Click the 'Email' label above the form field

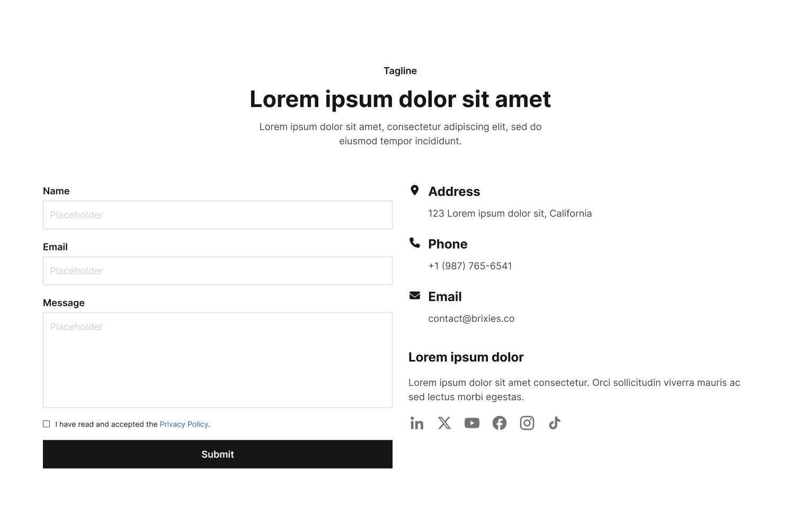tap(55, 247)
